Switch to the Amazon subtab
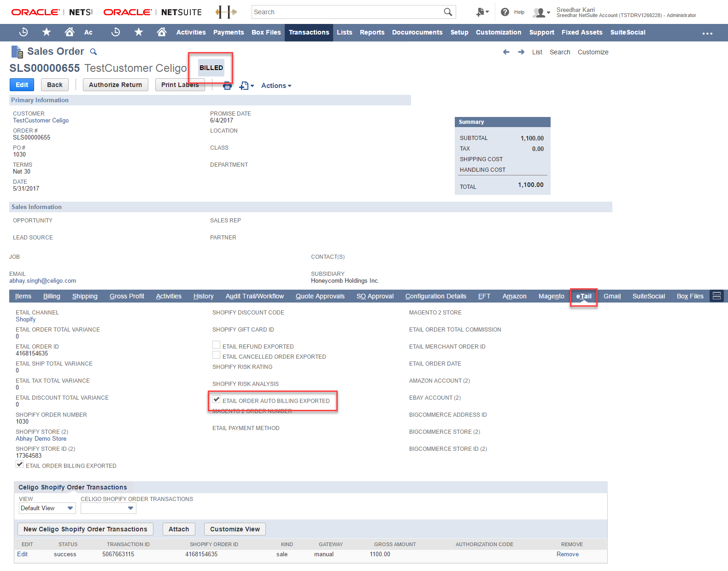 [514, 296]
